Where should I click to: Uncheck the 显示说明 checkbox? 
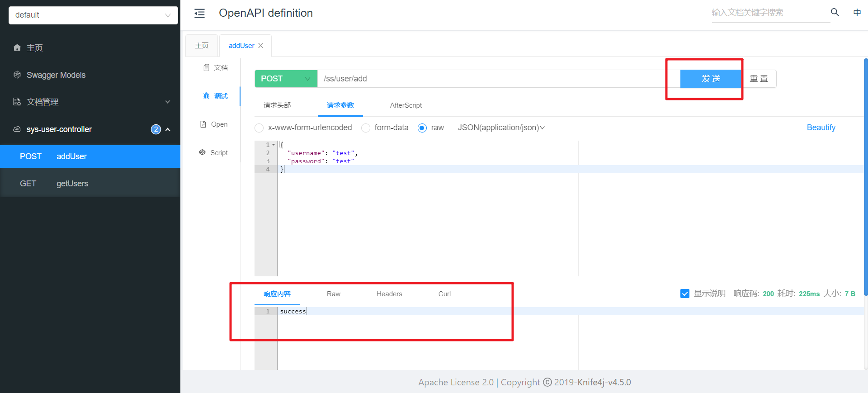pyautogui.click(x=685, y=294)
